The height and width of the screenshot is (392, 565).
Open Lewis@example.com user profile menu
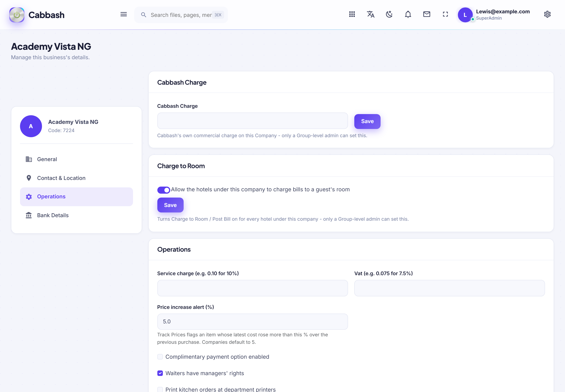point(494,15)
